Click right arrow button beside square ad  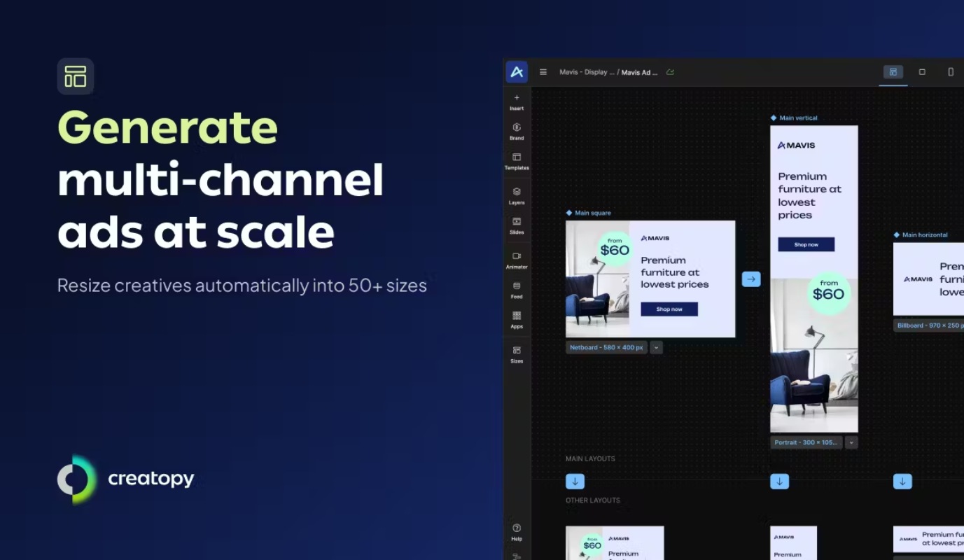[x=751, y=279]
